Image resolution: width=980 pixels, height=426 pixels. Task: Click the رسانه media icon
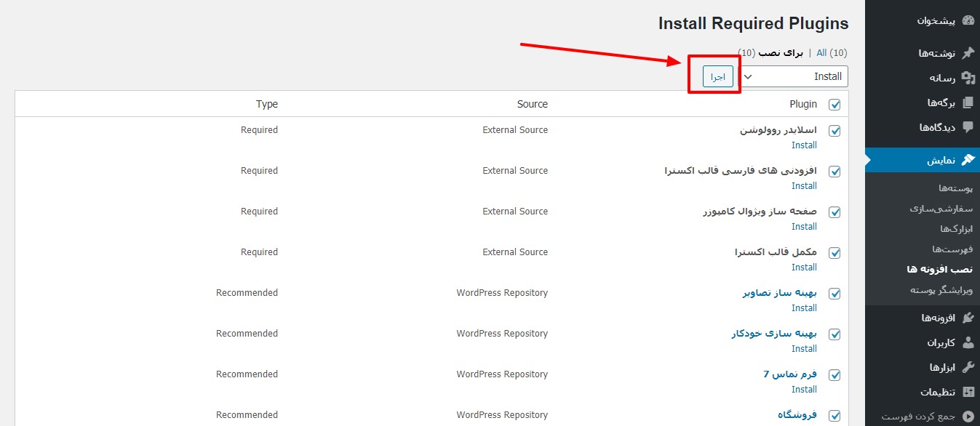[968, 78]
